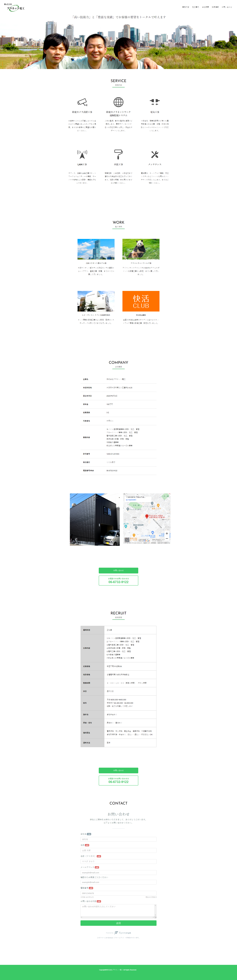The height and width of the screenshot is (980, 237).
Task: Click the electrical plug service icon
Action: (155, 102)
